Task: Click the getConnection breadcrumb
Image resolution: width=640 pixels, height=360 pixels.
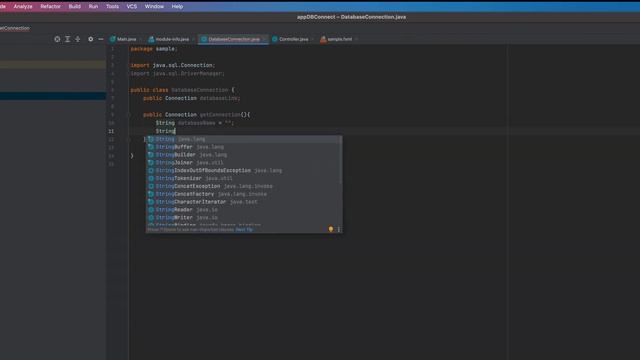Action: 14,28
